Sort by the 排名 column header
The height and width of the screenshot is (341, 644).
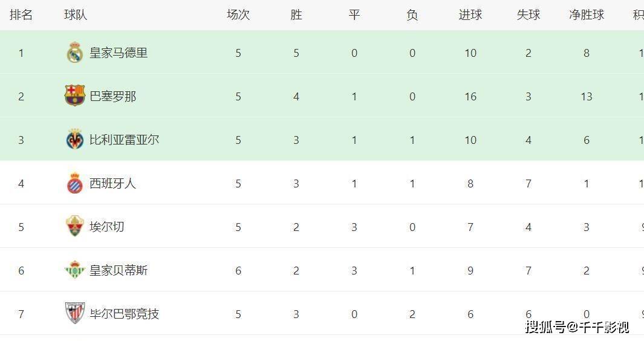[21, 15]
